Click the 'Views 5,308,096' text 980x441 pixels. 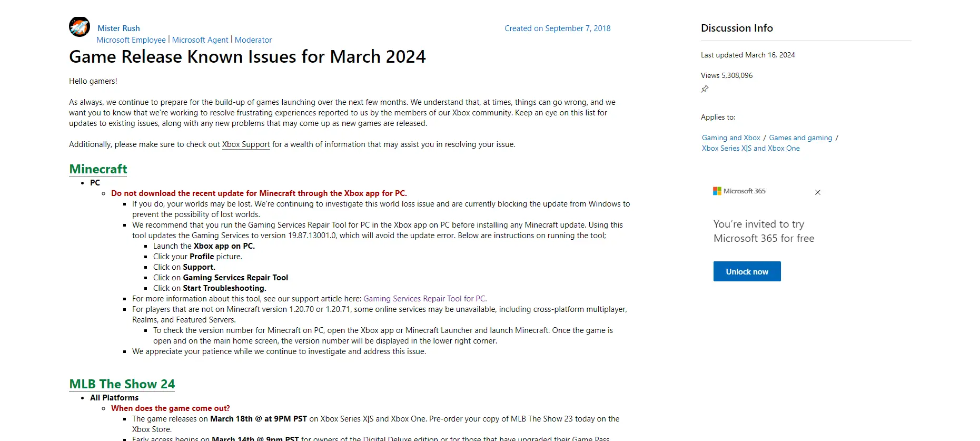[727, 75]
